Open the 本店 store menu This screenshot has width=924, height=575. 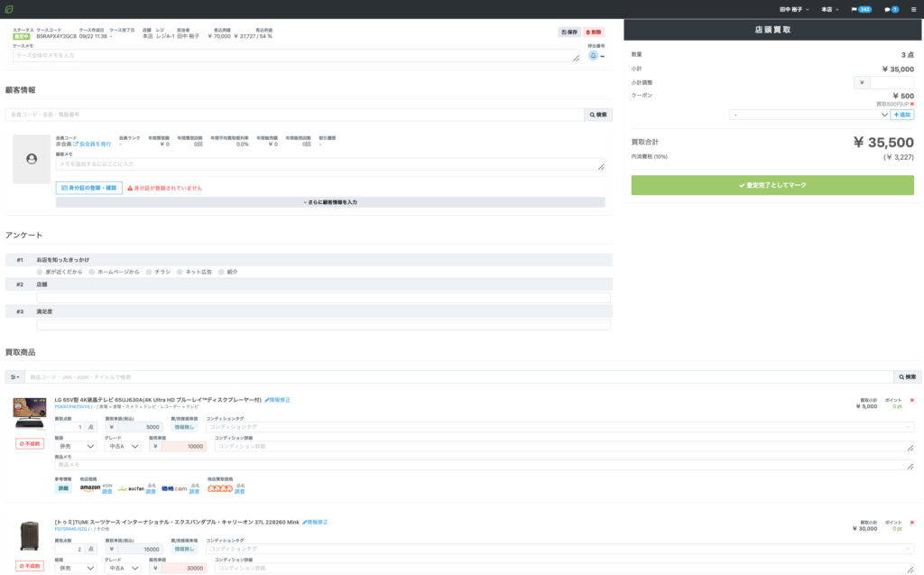tap(830, 9)
